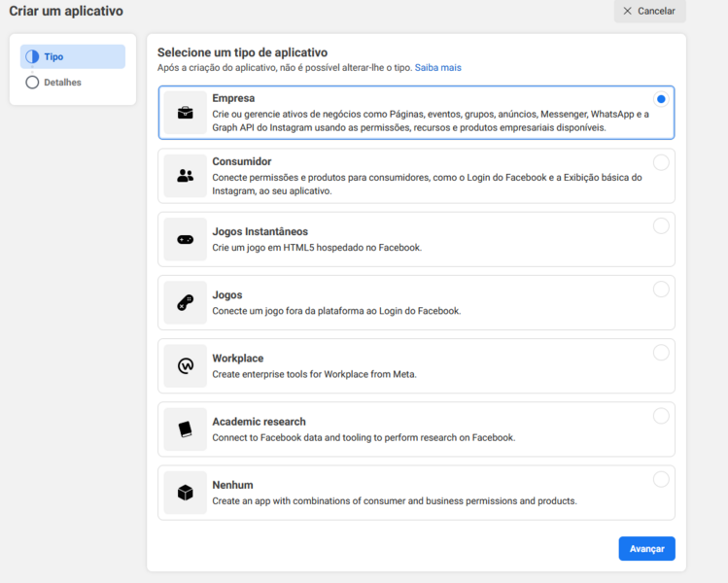728x583 pixels.
Task: Click the 'Selecione um tipo de aplicativo' heading
Action: point(242,52)
